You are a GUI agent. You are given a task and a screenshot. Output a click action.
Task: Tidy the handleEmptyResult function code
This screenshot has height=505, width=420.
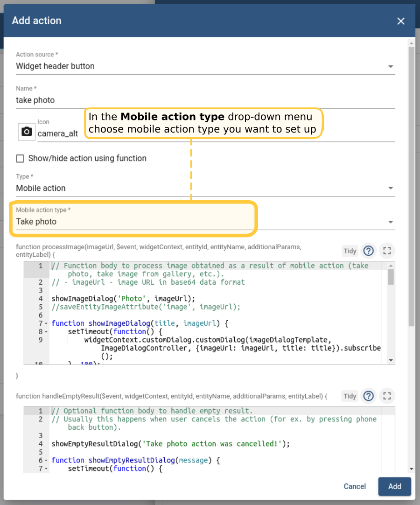(x=350, y=396)
